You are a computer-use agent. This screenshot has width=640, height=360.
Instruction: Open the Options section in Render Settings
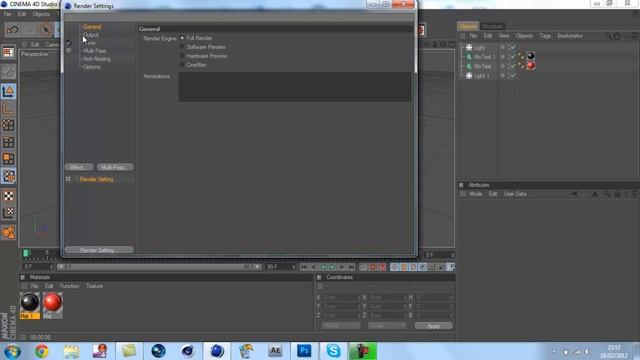(x=92, y=67)
